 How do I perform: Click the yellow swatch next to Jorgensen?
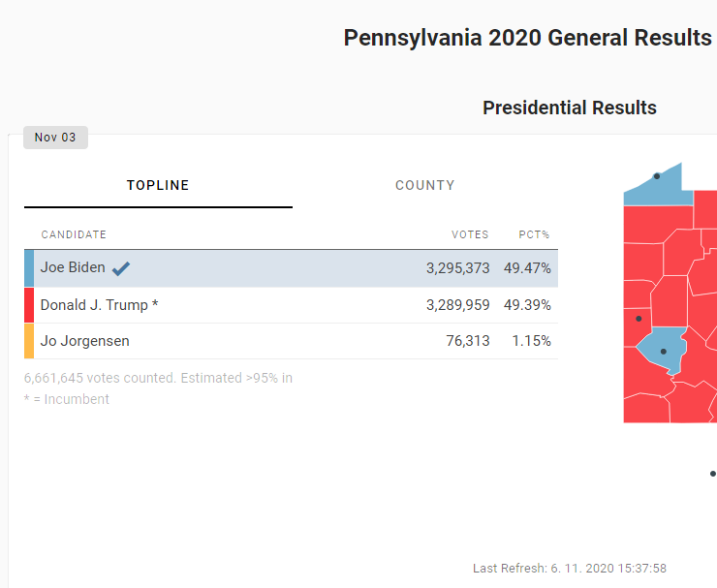tap(29, 341)
